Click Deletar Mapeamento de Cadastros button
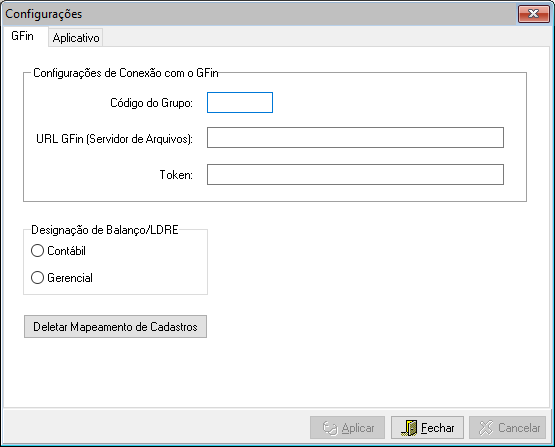The height and width of the screenshot is (447, 555). point(115,327)
